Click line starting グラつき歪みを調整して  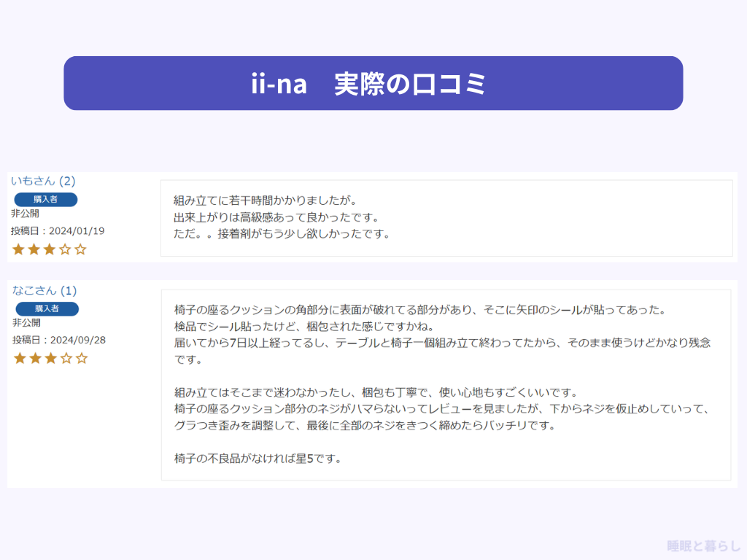365,425
